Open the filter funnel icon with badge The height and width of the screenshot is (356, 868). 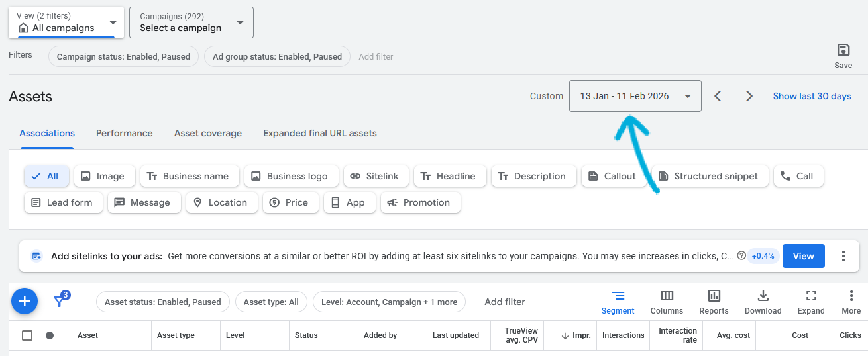coord(60,301)
